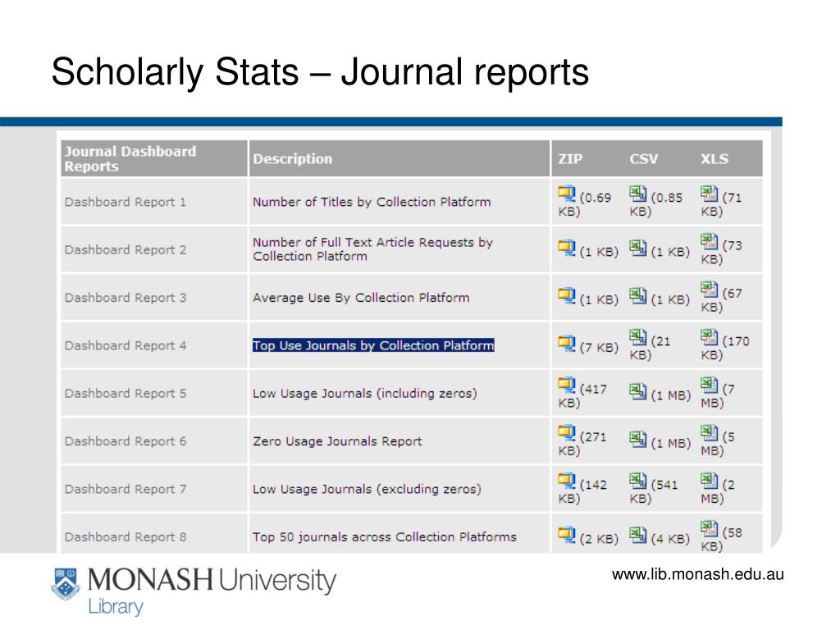Open ZIP file of Dashboard Report 3
The image size is (840, 630).
(x=567, y=295)
